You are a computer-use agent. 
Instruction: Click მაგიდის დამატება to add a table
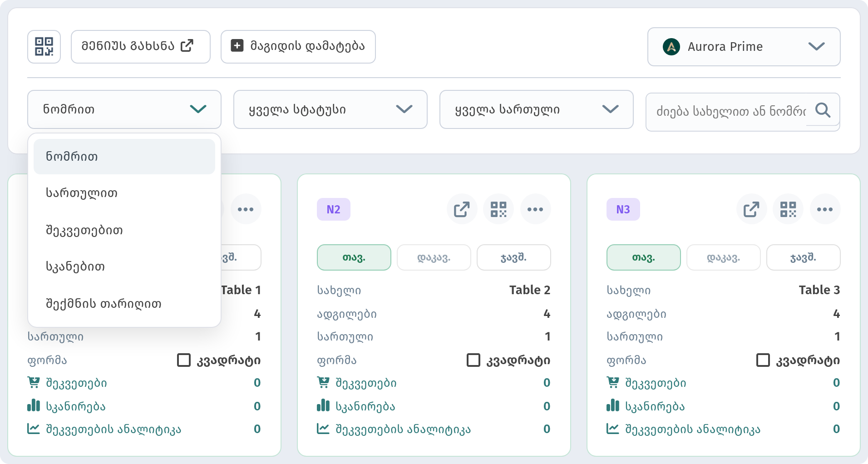(x=298, y=47)
